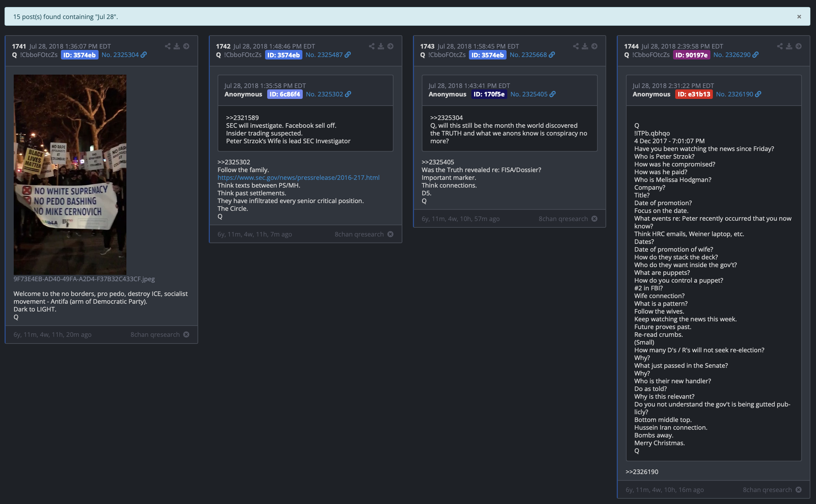
Task: Click ID: 3574eb badge in post 1743
Action: click(488, 55)
